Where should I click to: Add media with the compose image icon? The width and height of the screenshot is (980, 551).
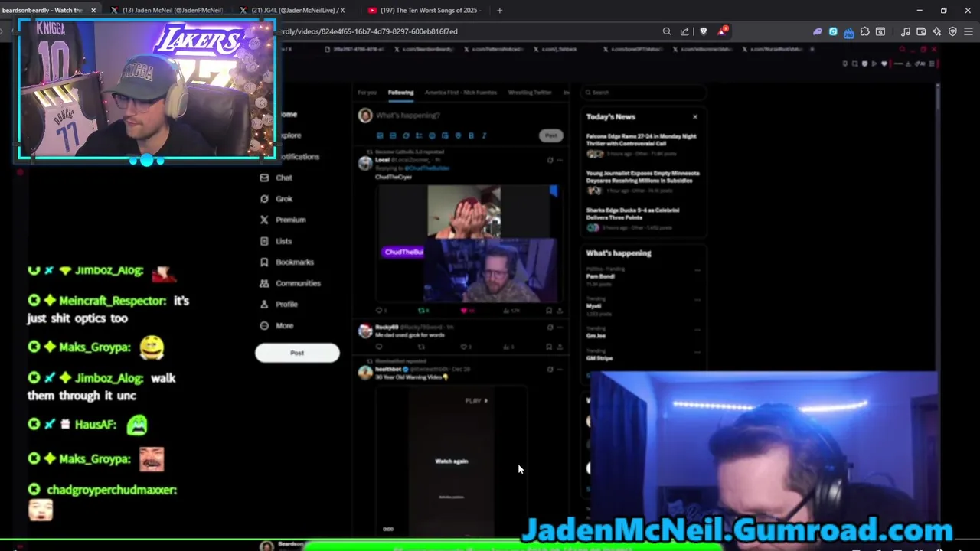coord(380,135)
